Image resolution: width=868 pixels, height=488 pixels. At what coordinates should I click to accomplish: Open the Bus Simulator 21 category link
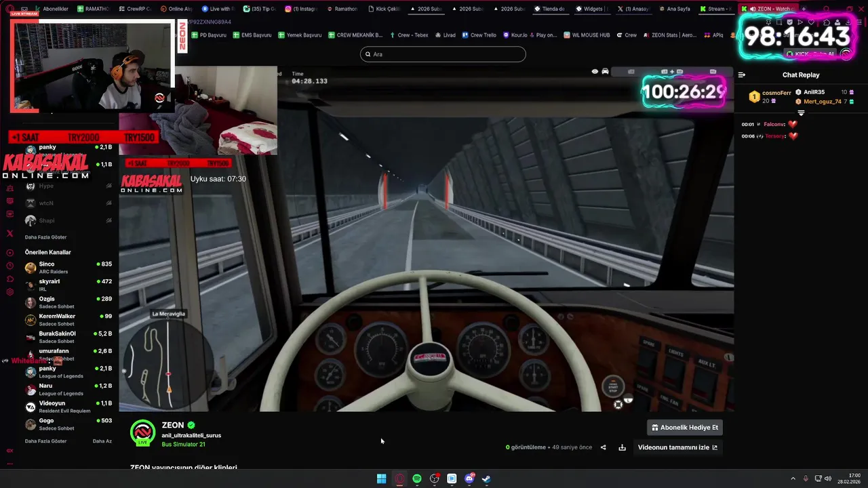click(183, 445)
